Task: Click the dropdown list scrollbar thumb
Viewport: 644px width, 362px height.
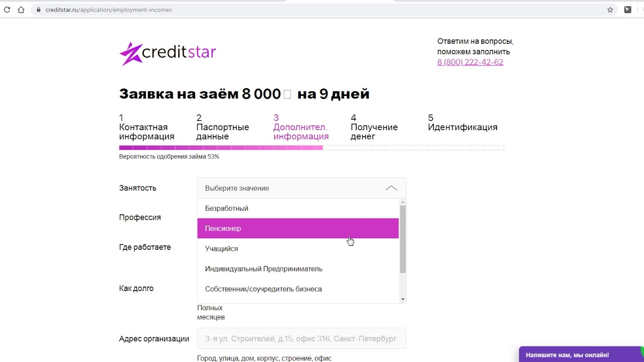Action: pos(403,239)
